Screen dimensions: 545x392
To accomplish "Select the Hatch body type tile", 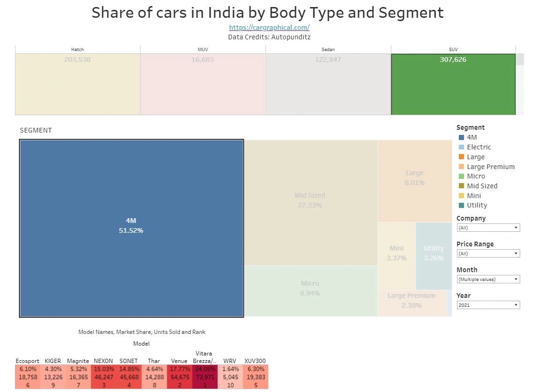I will pyautogui.click(x=78, y=84).
